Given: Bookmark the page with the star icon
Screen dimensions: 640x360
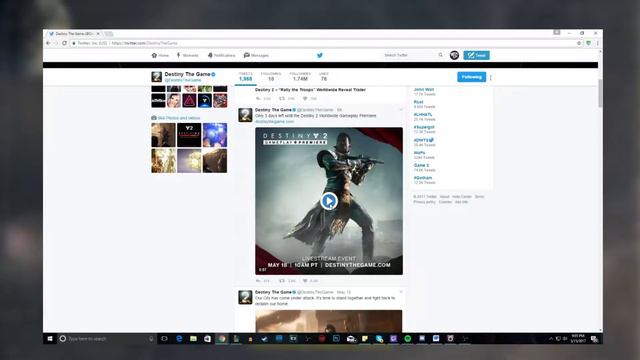Looking at the screenshot, I should click(579, 43).
